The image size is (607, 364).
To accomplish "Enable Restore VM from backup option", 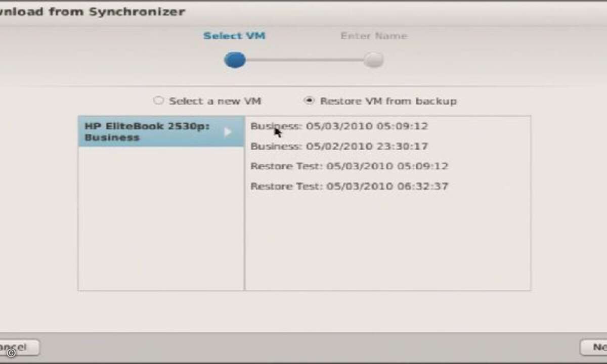I will click(x=309, y=101).
